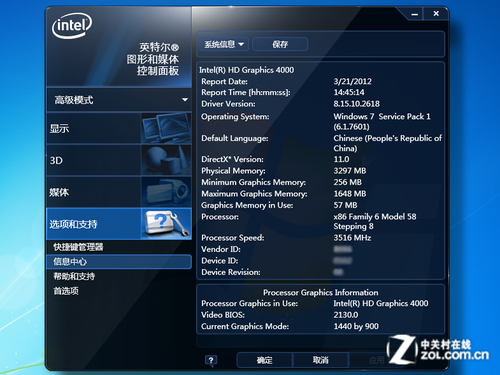Click the 保存 save button
Image resolution: width=500 pixels, height=375 pixels.
coord(280,44)
